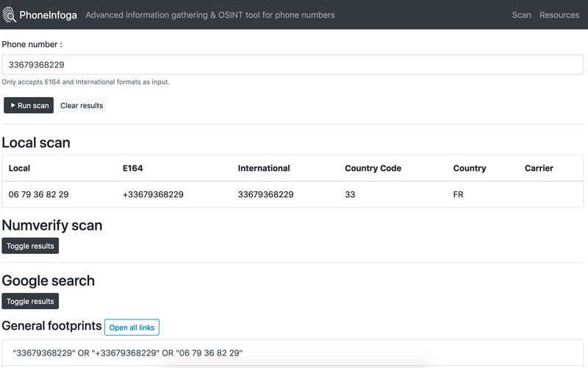Click the PhoneInfoga fingerprint logo icon

pyautogui.click(x=10, y=15)
